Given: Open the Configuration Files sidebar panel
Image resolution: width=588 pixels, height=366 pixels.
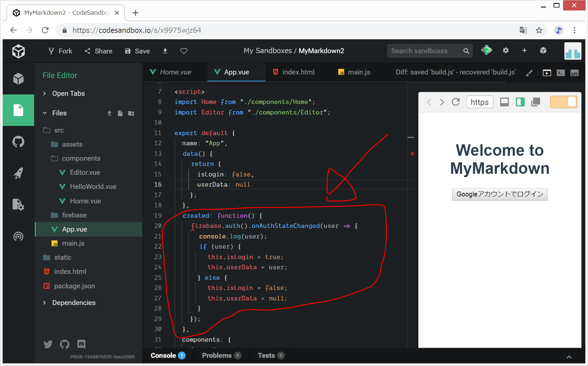Looking at the screenshot, I should pyautogui.click(x=18, y=205).
